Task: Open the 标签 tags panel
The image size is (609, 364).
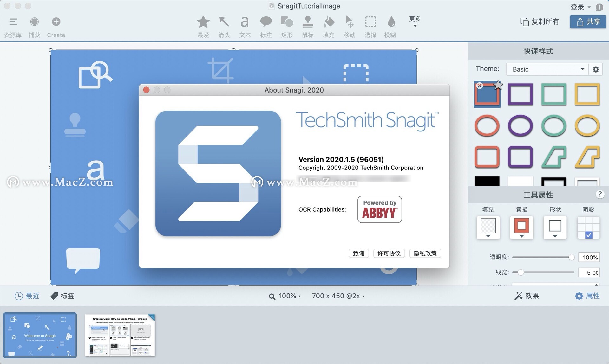Action: point(62,296)
